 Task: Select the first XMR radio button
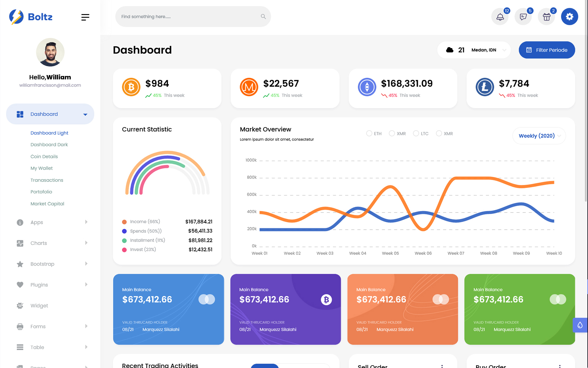(x=392, y=133)
